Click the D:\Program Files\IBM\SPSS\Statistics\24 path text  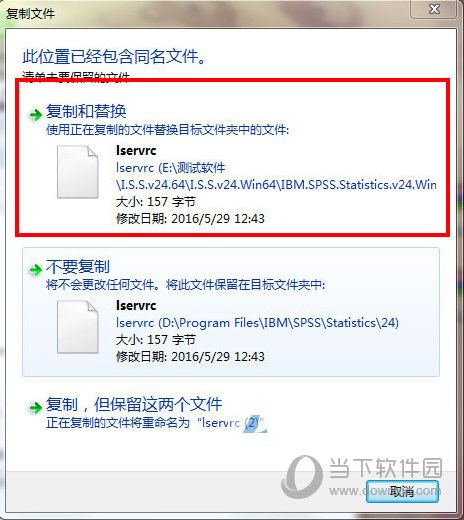257,323
